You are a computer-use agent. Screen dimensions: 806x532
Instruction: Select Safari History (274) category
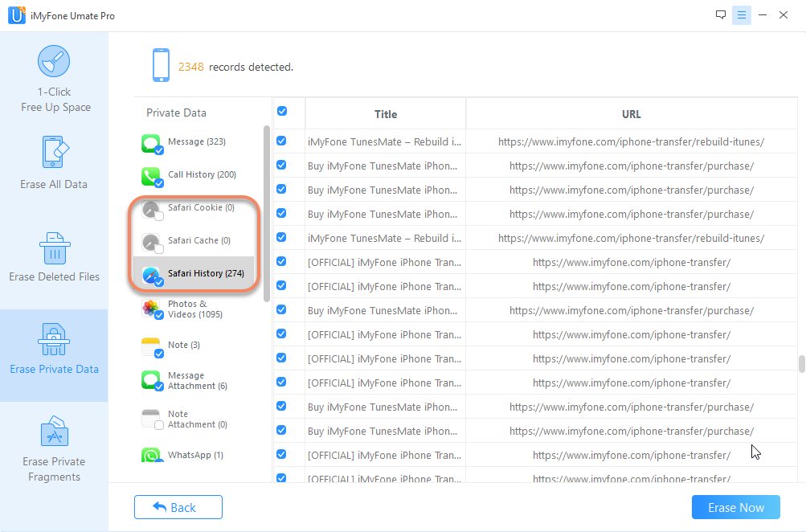pyautogui.click(x=194, y=273)
